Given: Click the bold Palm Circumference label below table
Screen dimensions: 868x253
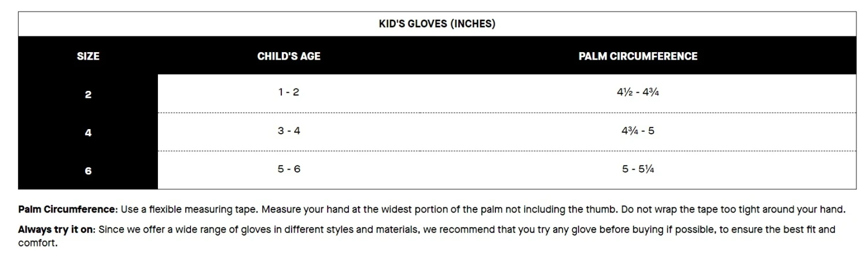Looking at the screenshot, I should [x=68, y=209].
